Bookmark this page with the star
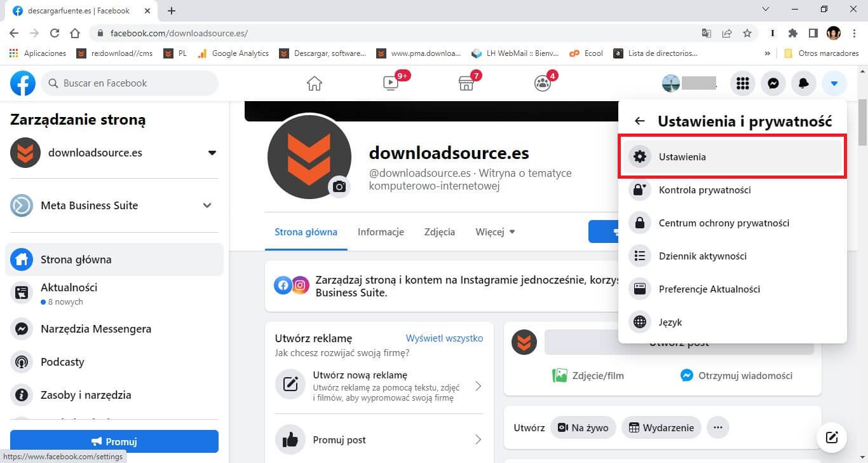The width and height of the screenshot is (868, 463). point(747,33)
